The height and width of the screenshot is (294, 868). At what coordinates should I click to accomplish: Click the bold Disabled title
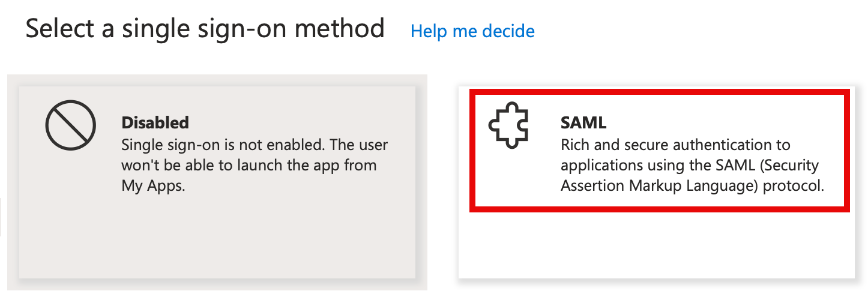coord(155,123)
